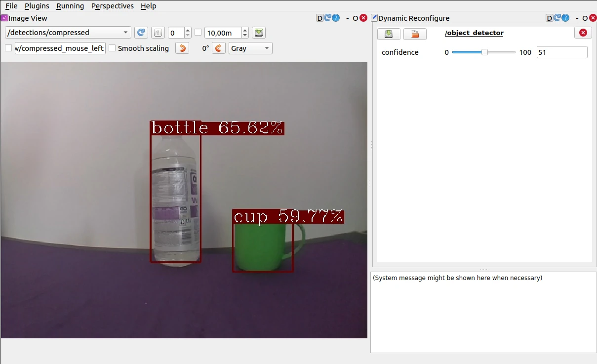Open help for the Image View plugin
This screenshot has width=597, height=364.
(336, 18)
